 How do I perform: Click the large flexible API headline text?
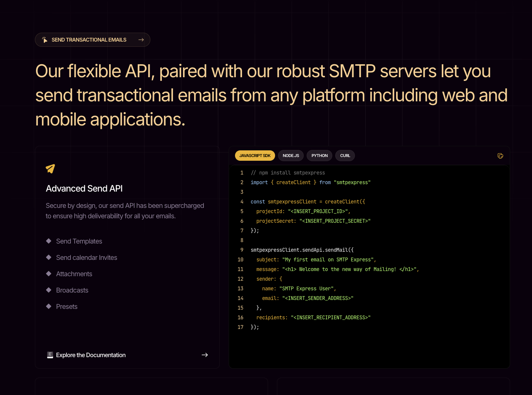271,95
